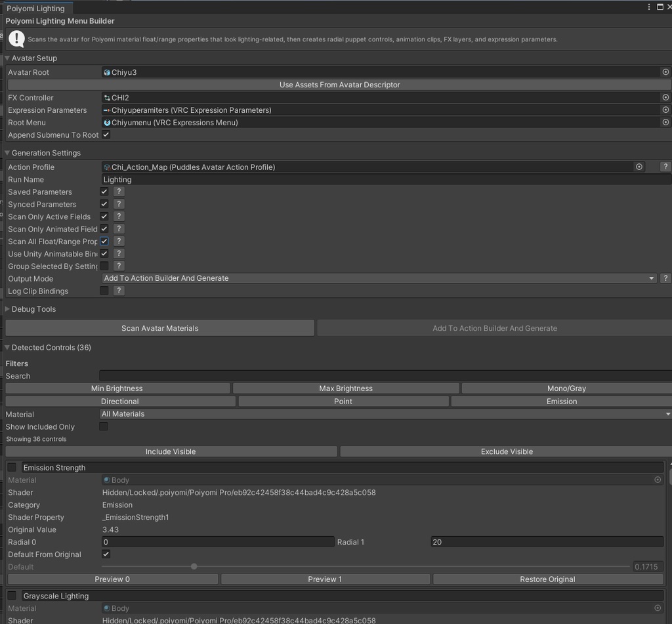Click Use Assets From Avatar Descriptor button

[x=339, y=85]
